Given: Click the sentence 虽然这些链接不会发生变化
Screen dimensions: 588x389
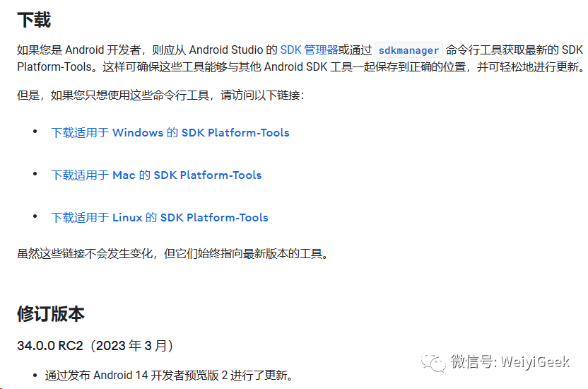Looking at the screenshot, I should click(x=85, y=254).
